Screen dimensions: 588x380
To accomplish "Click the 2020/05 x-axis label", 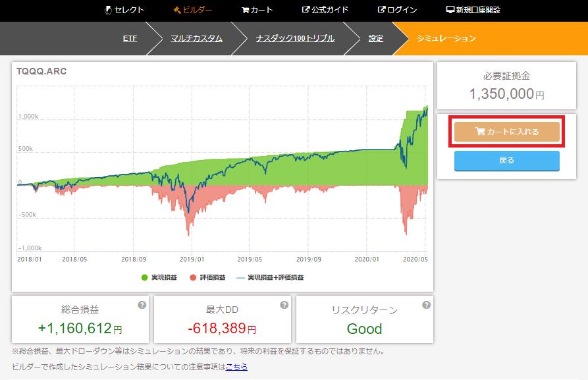I will [415, 259].
